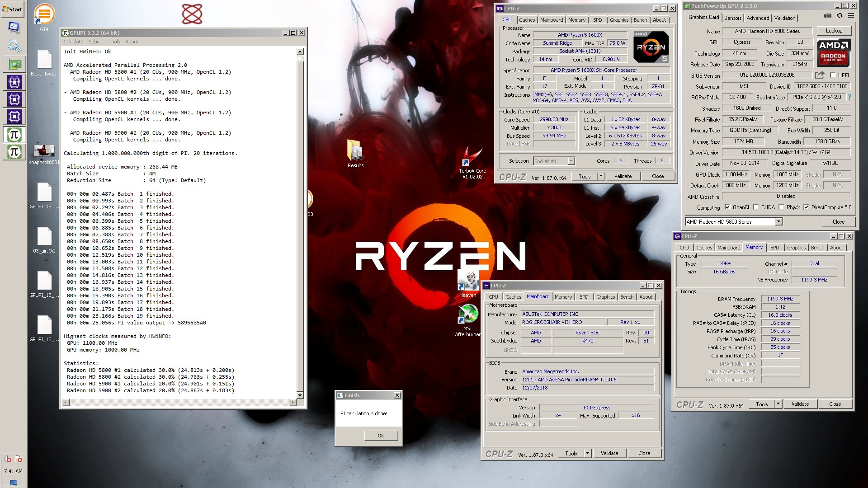
Task: Click the Bus Interface question mark
Action: pos(849,97)
